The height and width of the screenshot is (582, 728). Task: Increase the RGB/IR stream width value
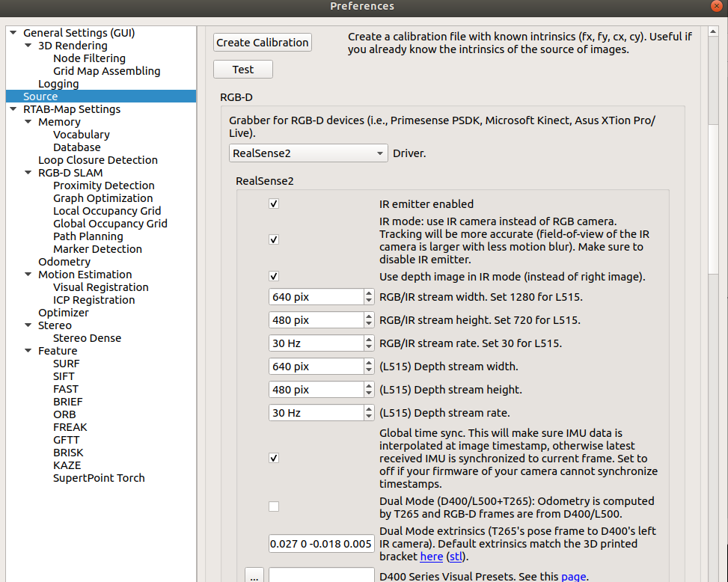[x=369, y=293]
